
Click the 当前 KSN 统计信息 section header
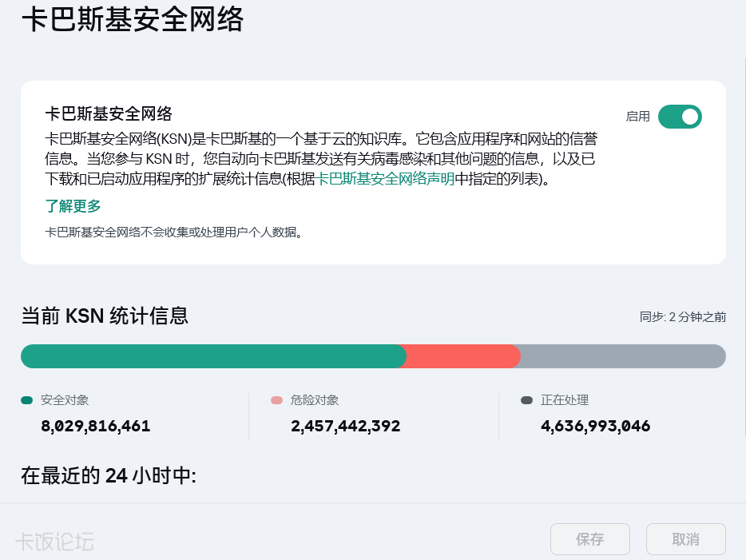(x=106, y=316)
